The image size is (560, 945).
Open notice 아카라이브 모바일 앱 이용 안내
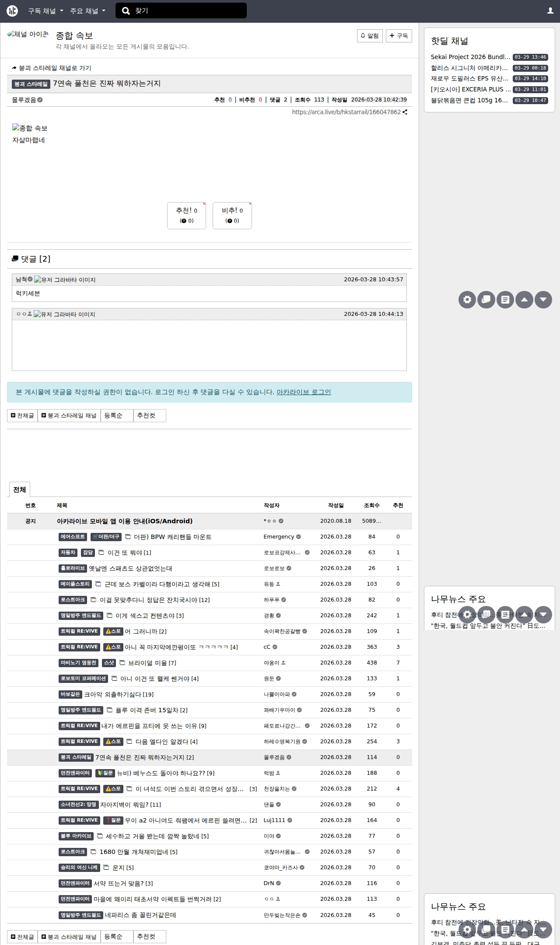125,521
